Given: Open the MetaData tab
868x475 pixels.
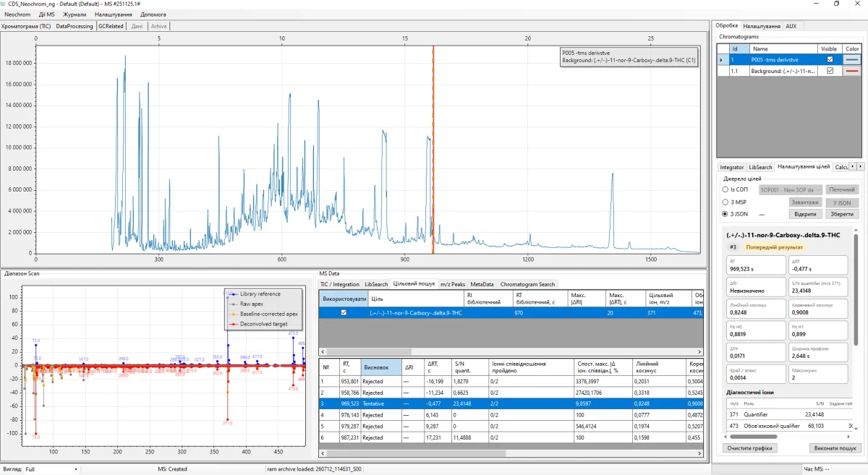Looking at the screenshot, I should click(x=482, y=284).
